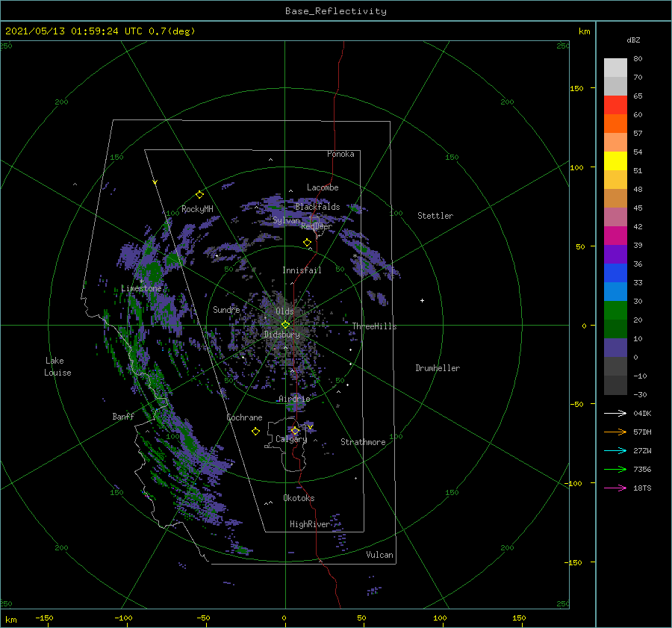The width and height of the screenshot is (672, 628).
Task: Click the green 7356 arrow in legend
Action: (x=615, y=470)
